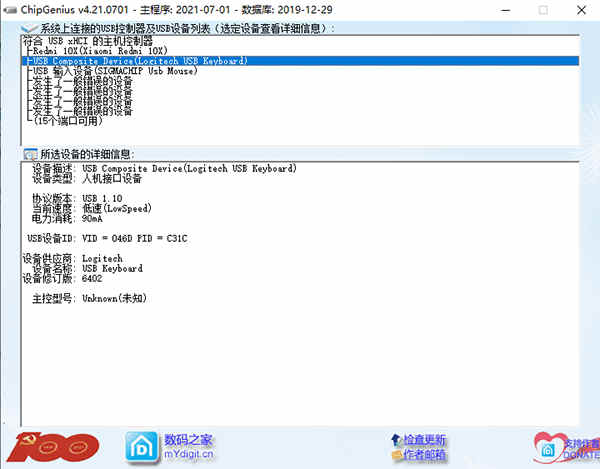Image resolution: width=600 pixels, height=469 pixels.
Task: Click the 低速(LowSpeed) current speed value
Action: [x=117, y=208]
